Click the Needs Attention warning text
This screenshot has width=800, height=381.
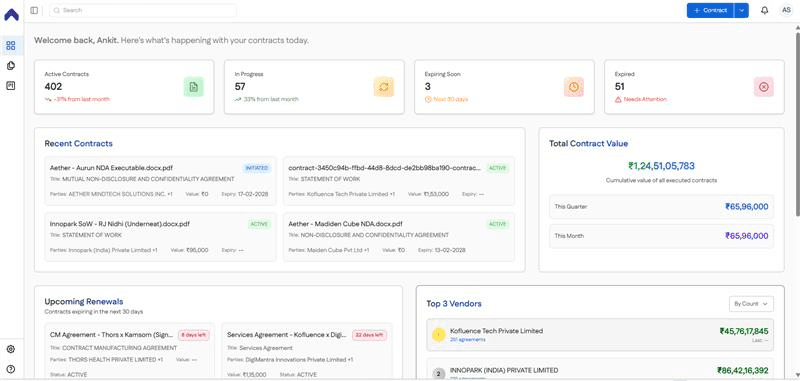click(645, 99)
